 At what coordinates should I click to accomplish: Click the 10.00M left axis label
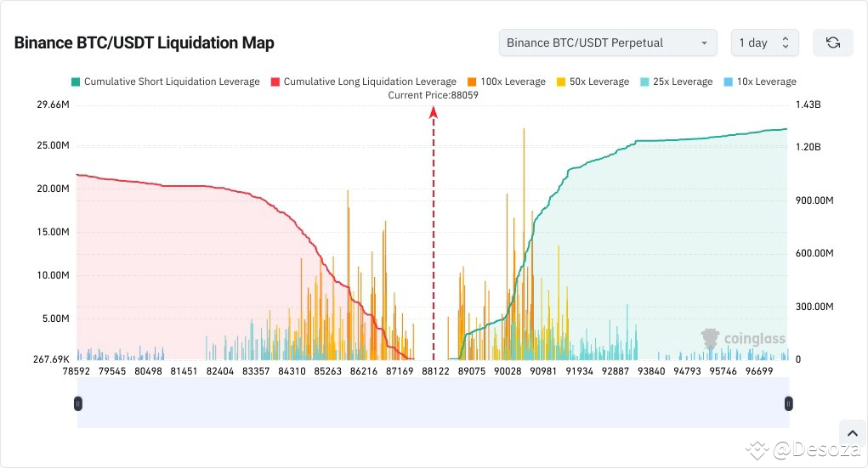[54, 275]
